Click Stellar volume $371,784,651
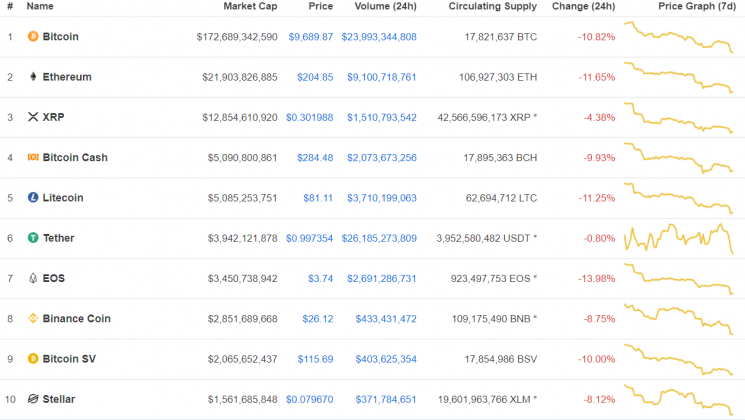 click(386, 400)
